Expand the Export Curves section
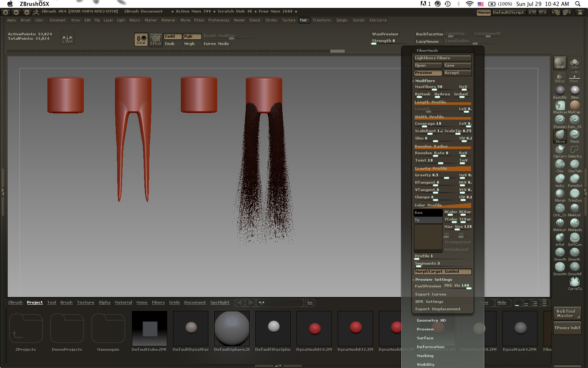 click(431, 294)
